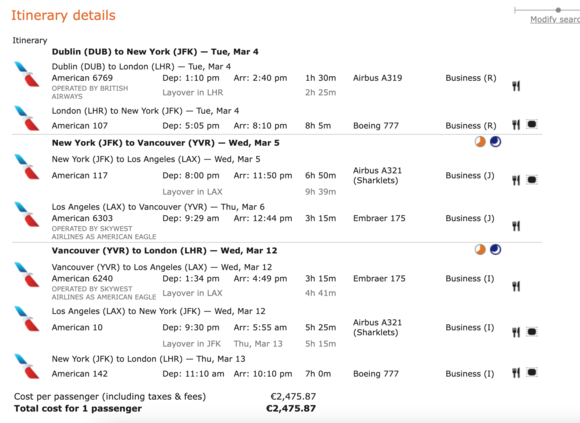Click the blue moon icon beside Vancouver to London

pyautogui.click(x=496, y=250)
